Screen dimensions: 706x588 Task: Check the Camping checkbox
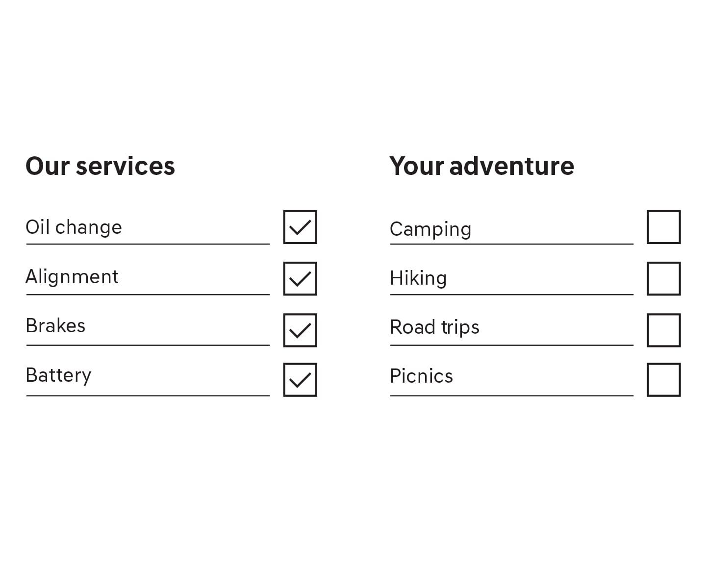(x=664, y=227)
